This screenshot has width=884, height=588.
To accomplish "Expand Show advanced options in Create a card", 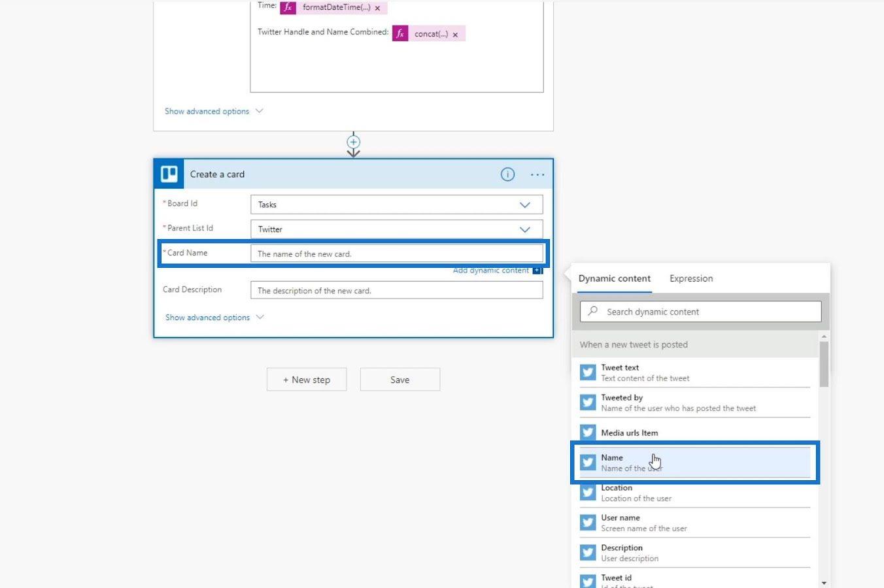I will pos(214,318).
